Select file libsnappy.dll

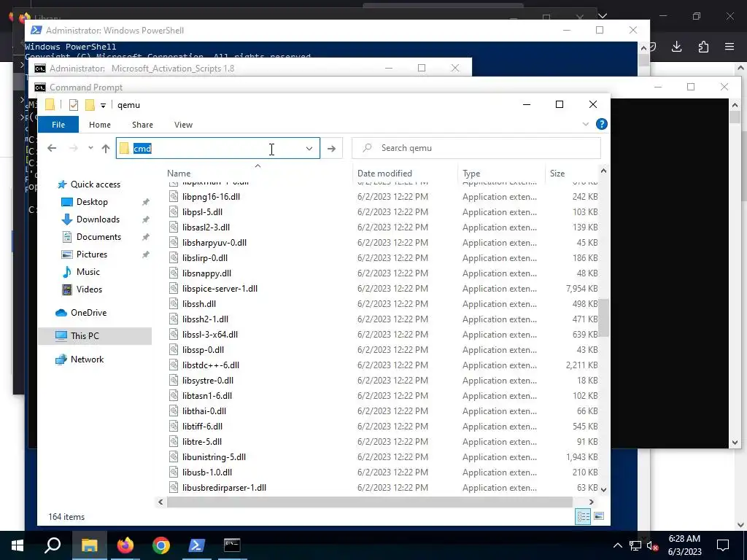point(206,273)
